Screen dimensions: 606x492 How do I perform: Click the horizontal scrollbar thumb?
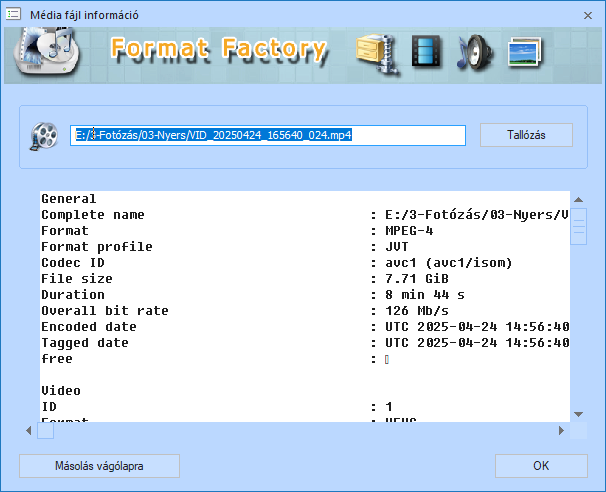click(x=45, y=431)
